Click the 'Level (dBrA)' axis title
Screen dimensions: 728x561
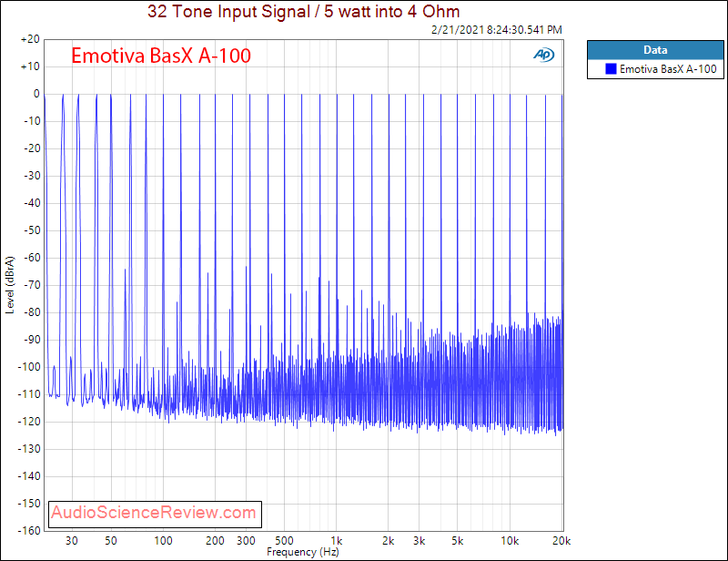click(10, 285)
